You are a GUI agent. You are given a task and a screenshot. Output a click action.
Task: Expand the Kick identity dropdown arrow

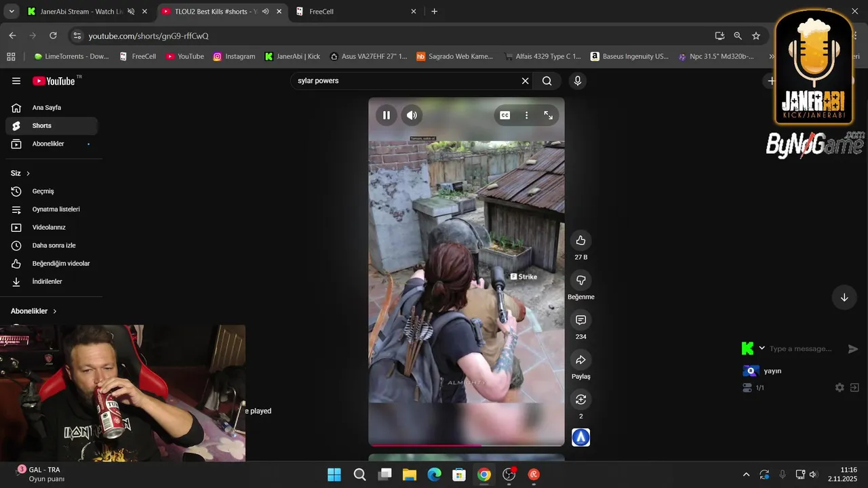click(762, 348)
